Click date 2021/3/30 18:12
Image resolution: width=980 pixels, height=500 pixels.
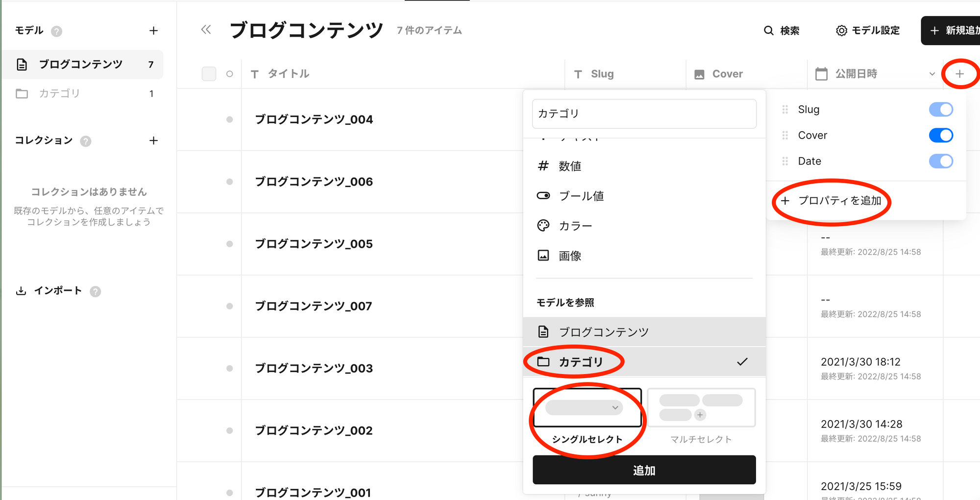pos(860,362)
